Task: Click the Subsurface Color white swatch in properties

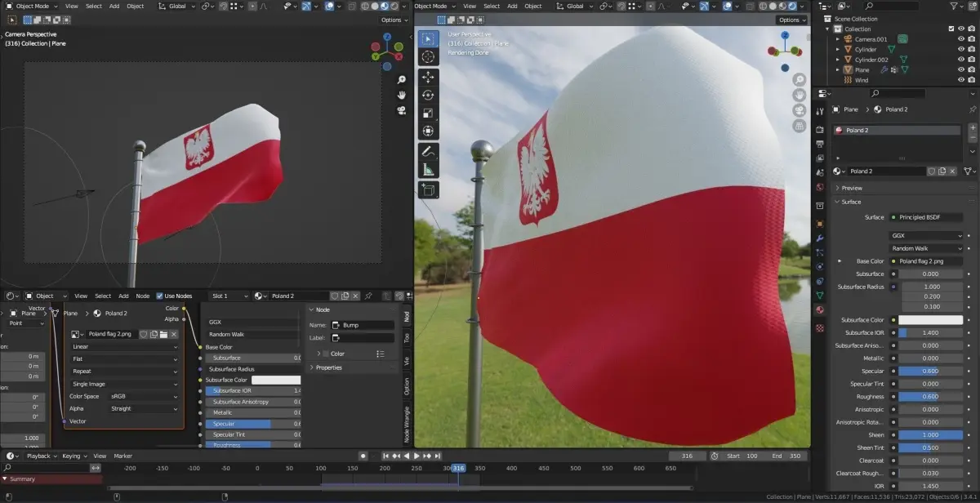Action: point(931,320)
